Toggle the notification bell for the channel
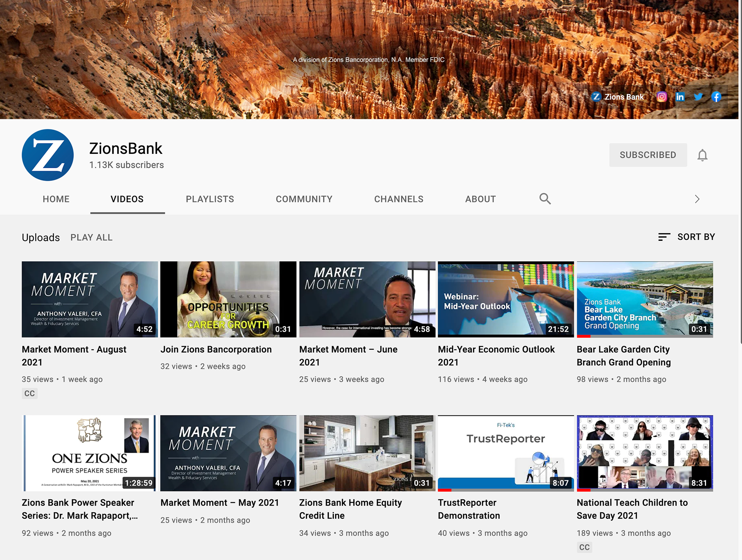Image resolution: width=742 pixels, height=560 pixels. [x=702, y=155]
